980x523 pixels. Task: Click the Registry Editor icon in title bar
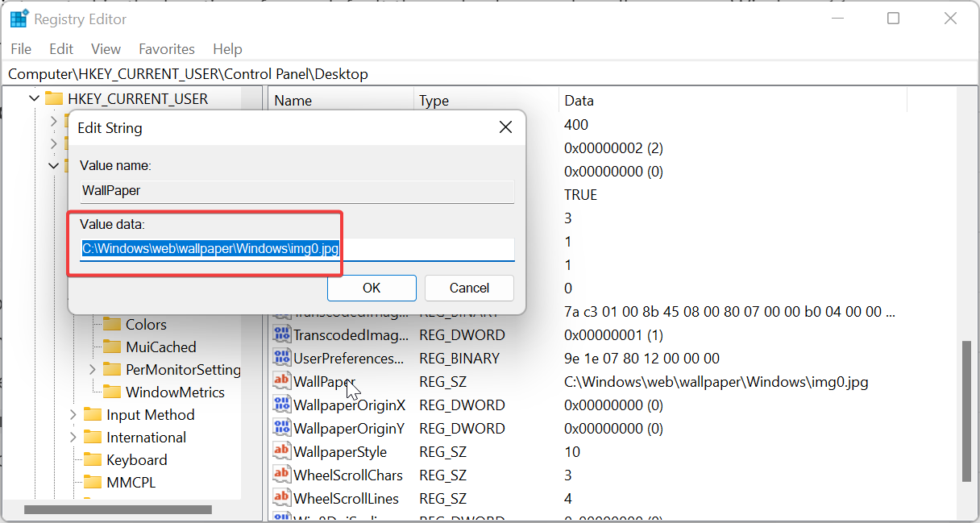[x=17, y=18]
